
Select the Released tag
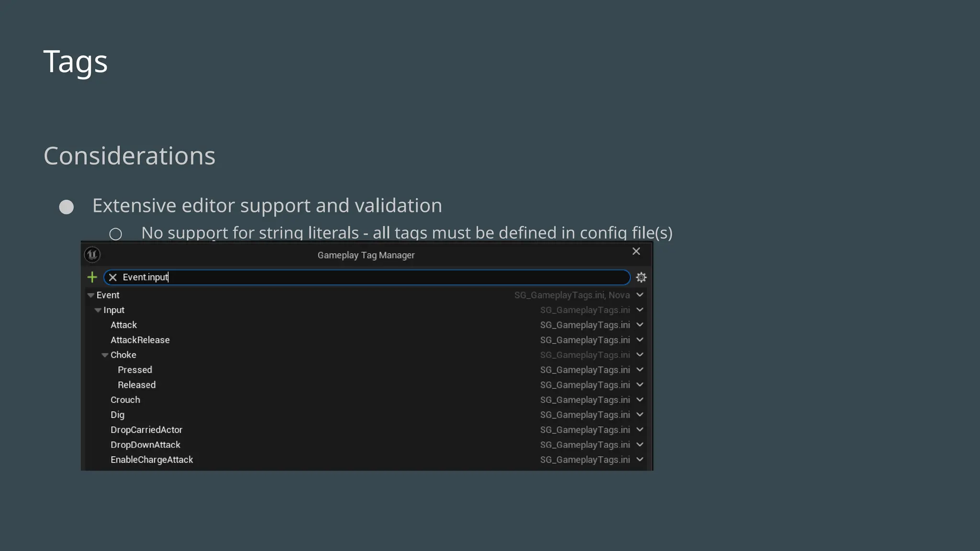[x=137, y=385]
